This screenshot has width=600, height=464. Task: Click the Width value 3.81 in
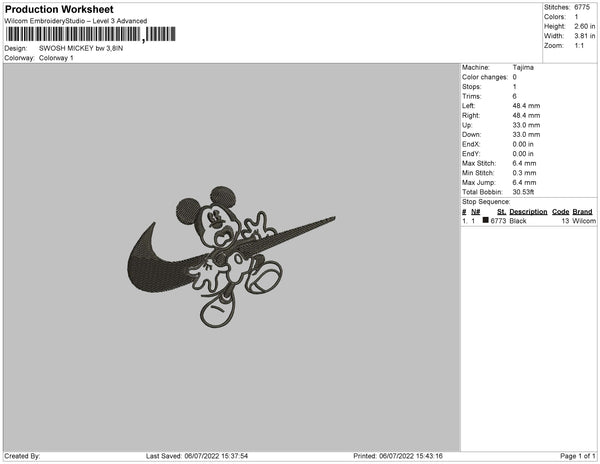[584, 36]
